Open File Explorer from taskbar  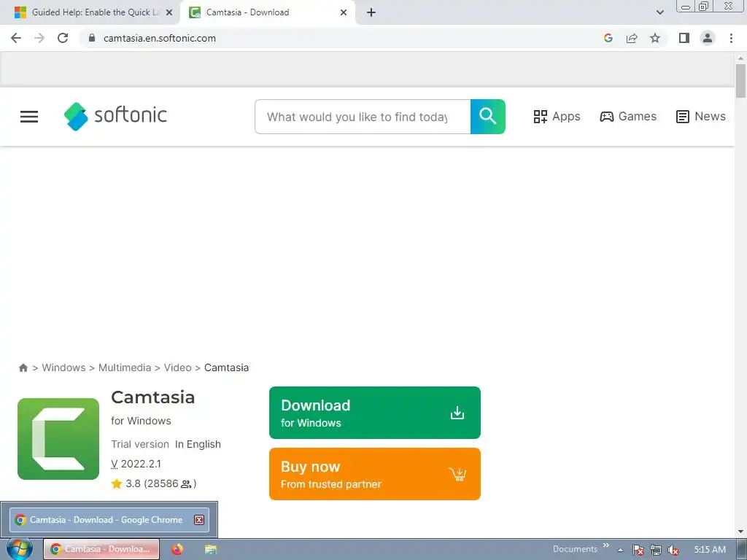click(211, 549)
